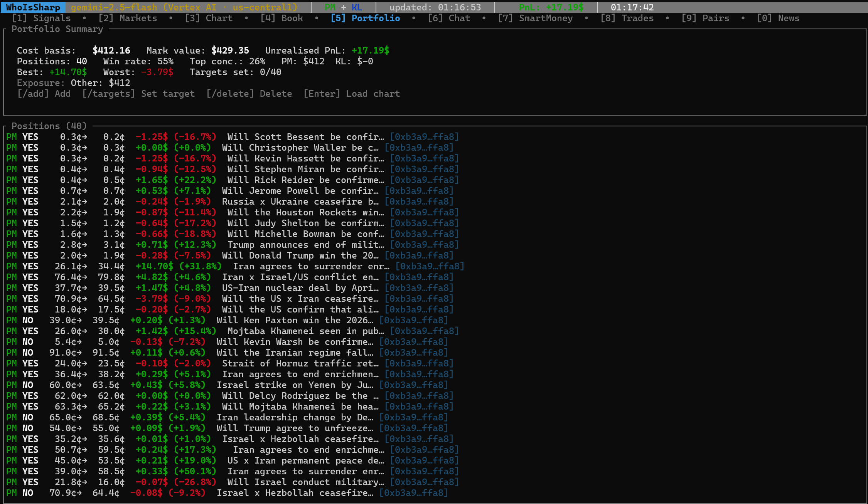The height and width of the screenshot is (504, 868).
Task: Switch to the Pairs tab
Action: pyautogui.click(x=705, y=18)
